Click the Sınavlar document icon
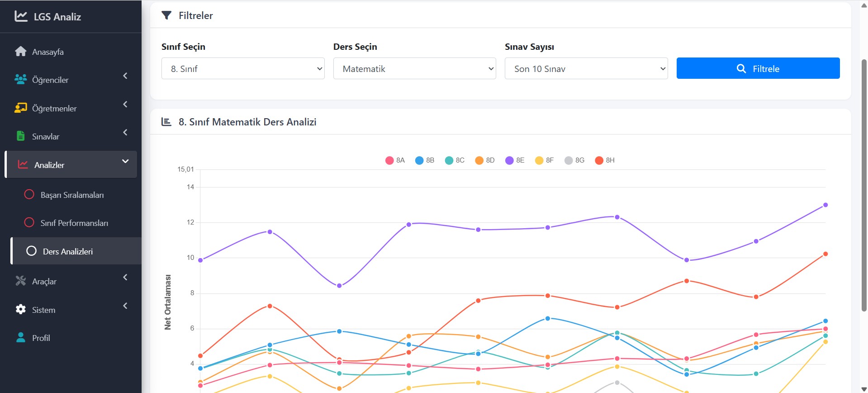Viewport: 868px width, 393px height. point(20,136)
